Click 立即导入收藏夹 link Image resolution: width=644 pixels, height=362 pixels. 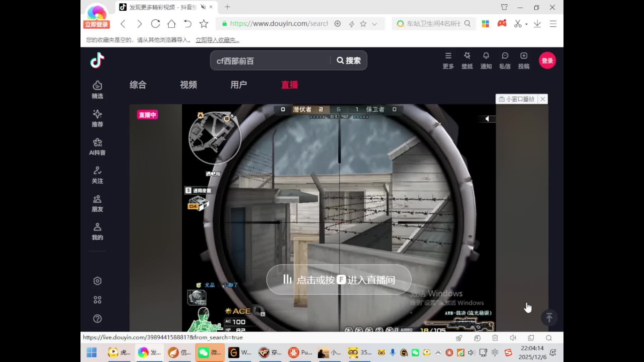coord(217,40)
